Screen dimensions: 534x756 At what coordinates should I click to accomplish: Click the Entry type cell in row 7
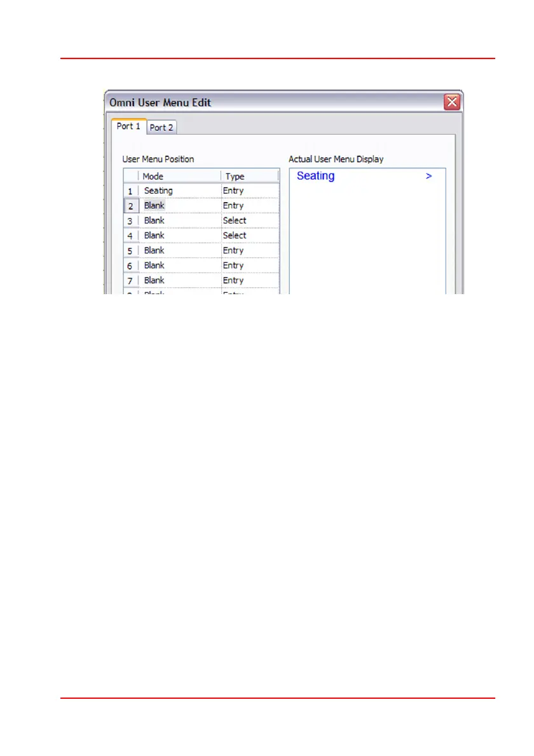pyautogui.click(x=250, y=281)
